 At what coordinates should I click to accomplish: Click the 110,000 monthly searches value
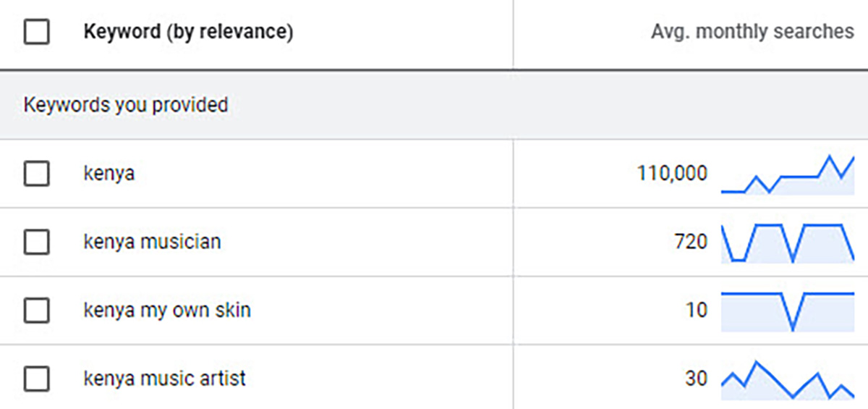click(672, 174)
